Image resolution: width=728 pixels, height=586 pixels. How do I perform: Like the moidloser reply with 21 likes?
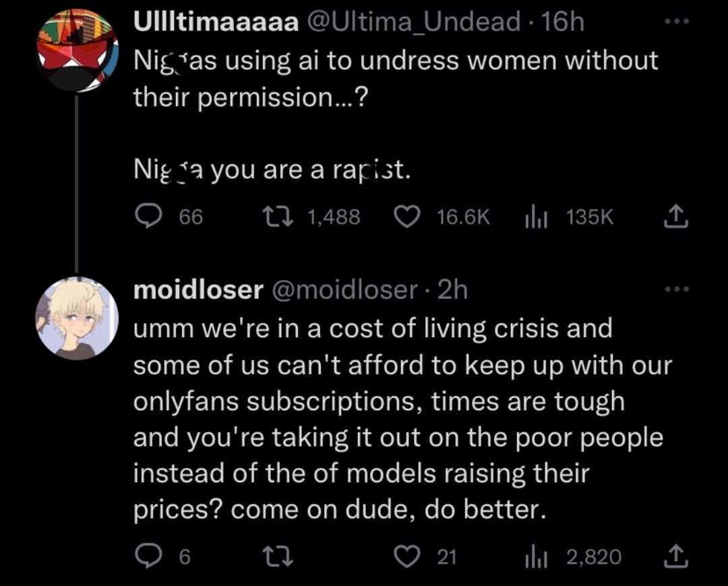[406, 556]
